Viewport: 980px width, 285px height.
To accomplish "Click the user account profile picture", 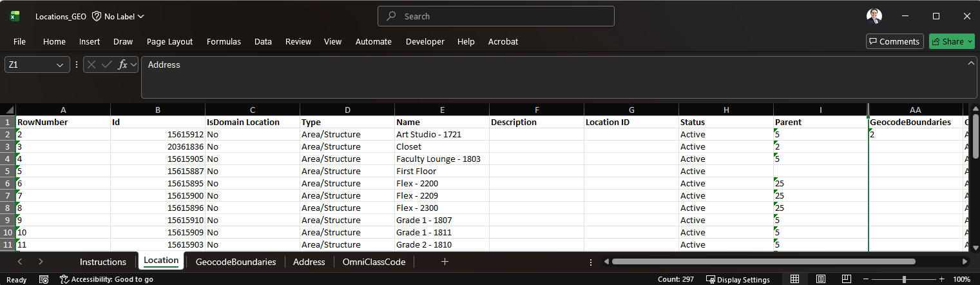I will point(874,16).
